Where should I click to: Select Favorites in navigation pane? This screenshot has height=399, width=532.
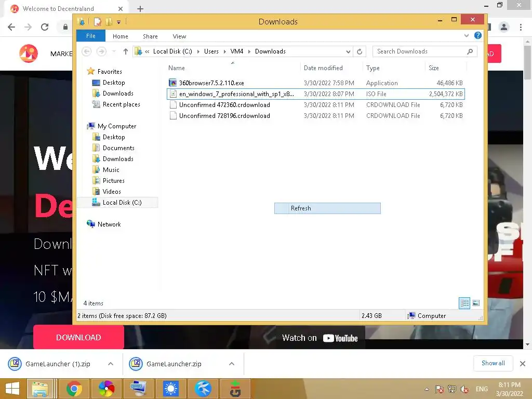109,72
